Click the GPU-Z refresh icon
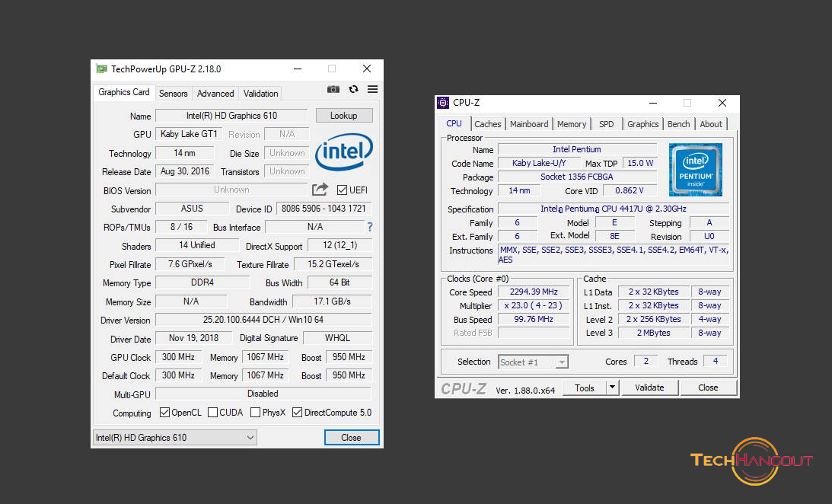 (x=353, y=89)
